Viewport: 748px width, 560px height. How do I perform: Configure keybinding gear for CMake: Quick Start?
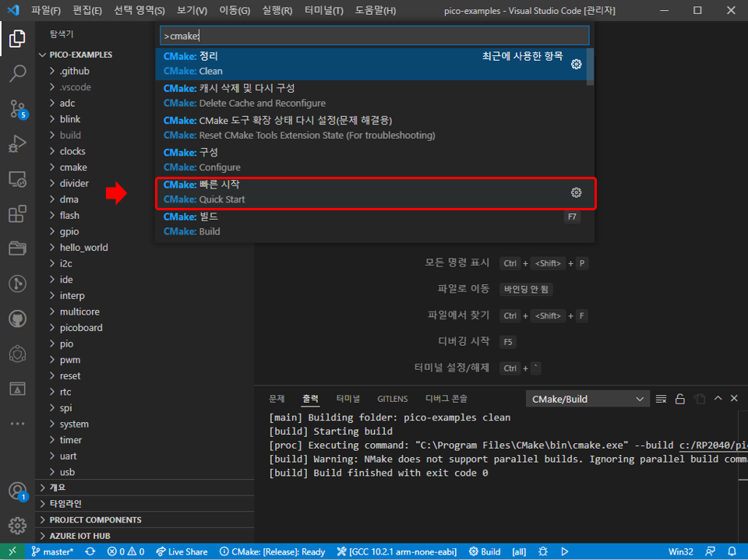tap(576, 192)
